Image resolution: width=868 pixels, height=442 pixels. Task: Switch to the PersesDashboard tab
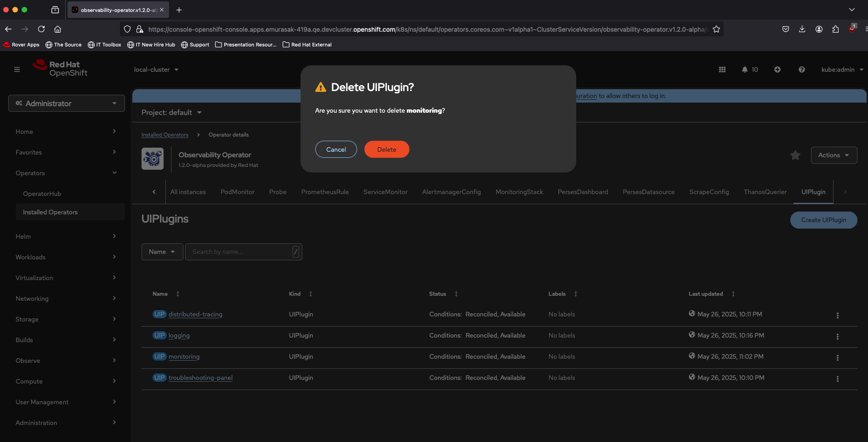pyautogui.click(x=583, y=192)
